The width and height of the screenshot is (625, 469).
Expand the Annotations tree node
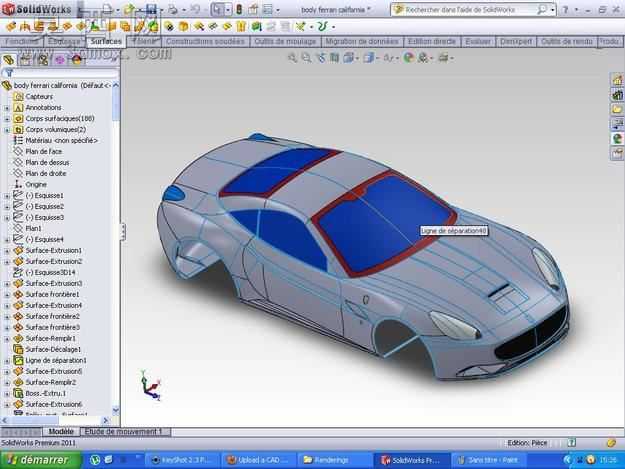[x=7, y=108]
